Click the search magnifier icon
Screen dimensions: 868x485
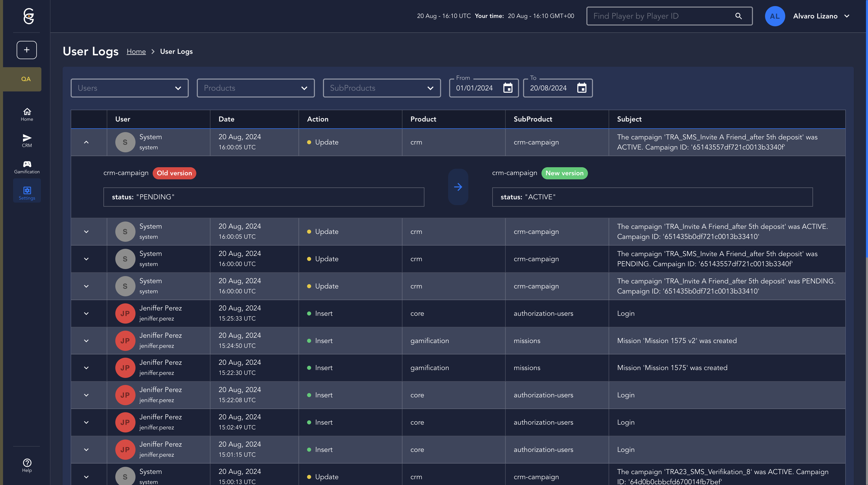[738, 16]
